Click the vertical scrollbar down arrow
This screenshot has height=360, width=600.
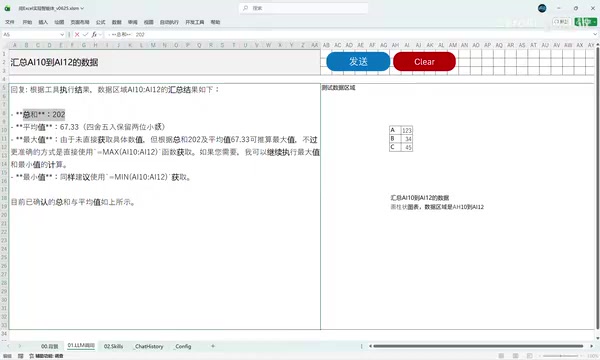[x=597, y=338]
